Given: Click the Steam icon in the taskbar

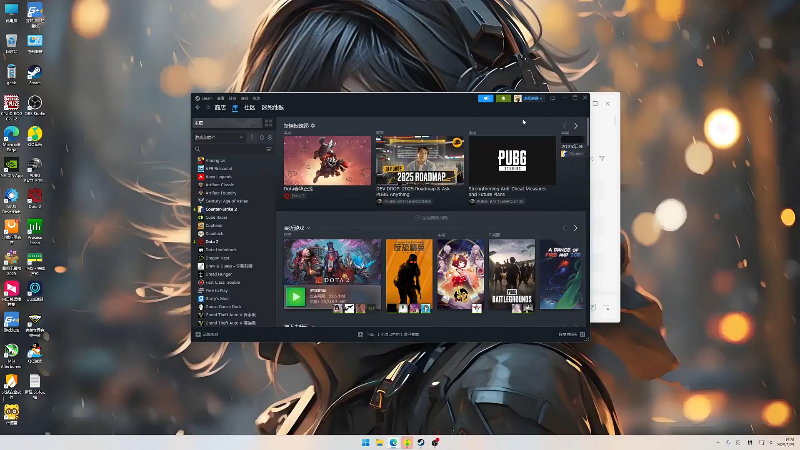Looking at the screenshot, I should (x=421, y=442).
